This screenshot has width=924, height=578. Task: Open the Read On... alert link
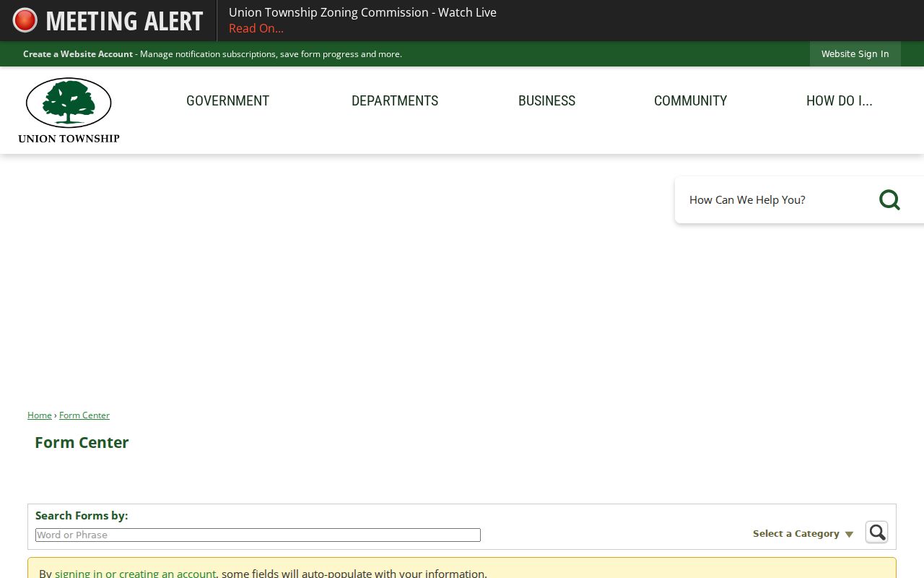pyautogui.click(x=256, y=29)
